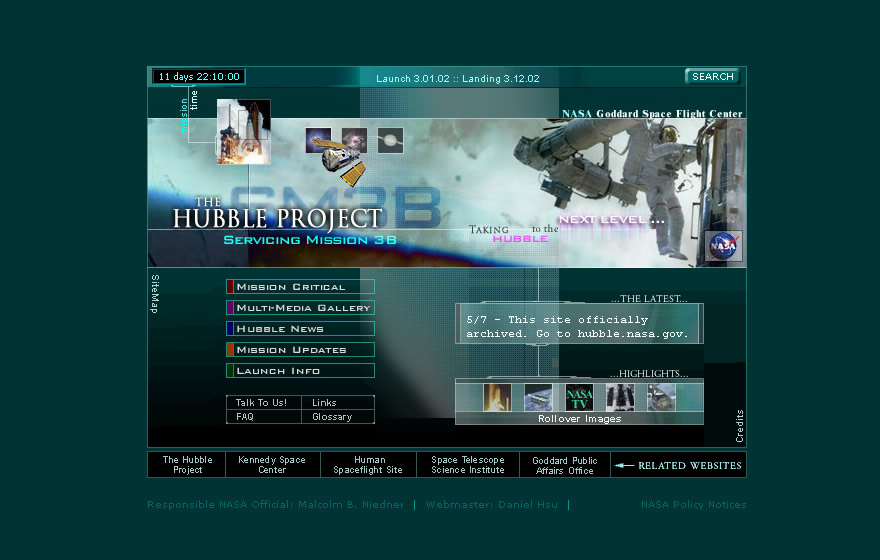The width and height of the screenshot is (880, 560).
Task: Click the SEARCH button
Action: 712,76
